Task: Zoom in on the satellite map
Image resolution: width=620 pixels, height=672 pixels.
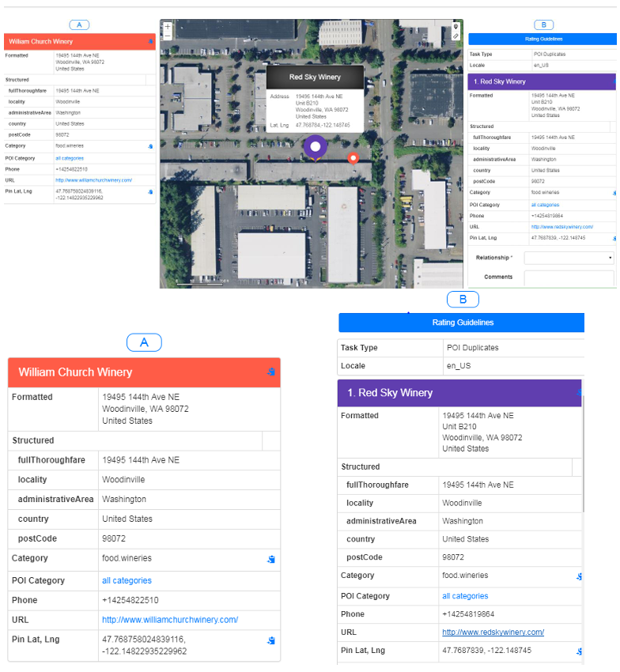Action: 167,27
